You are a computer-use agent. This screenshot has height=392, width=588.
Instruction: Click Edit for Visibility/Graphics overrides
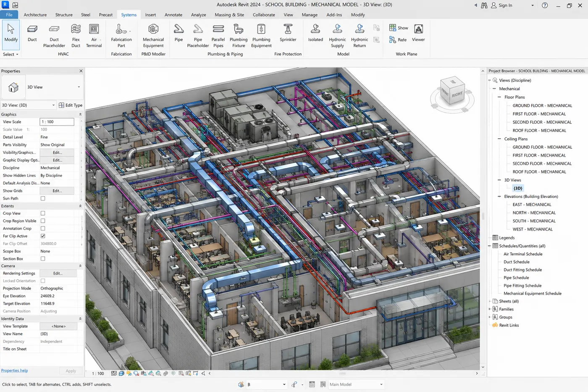57,153
